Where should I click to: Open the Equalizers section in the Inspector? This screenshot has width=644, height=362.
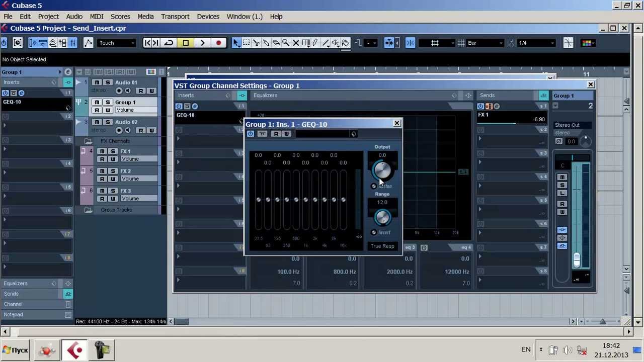16,284
